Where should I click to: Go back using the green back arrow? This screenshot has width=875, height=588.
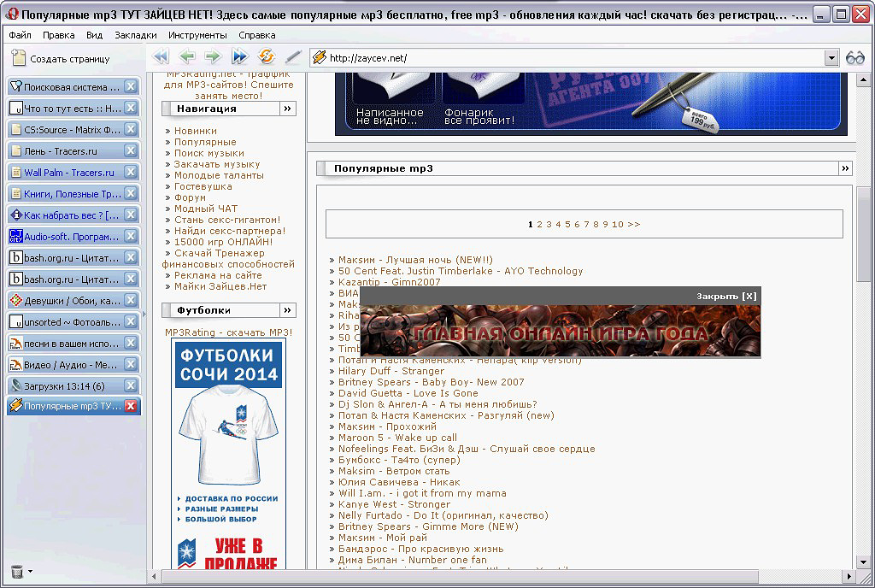click(187, 56)
